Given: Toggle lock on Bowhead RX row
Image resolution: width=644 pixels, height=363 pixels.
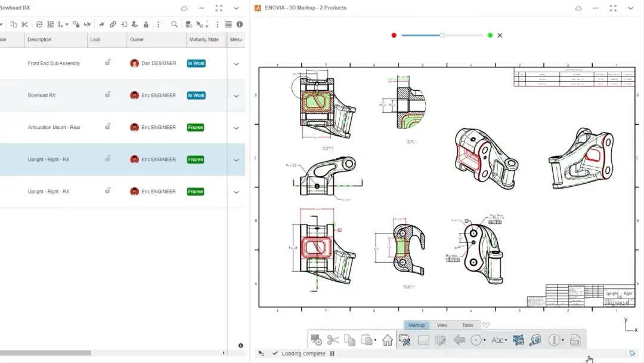Looking at the screenshot, I should (x=108, y=94).
